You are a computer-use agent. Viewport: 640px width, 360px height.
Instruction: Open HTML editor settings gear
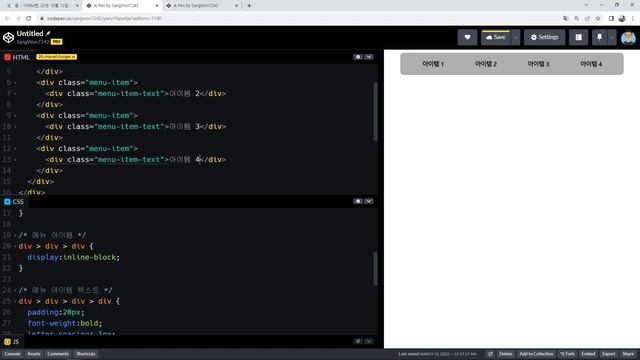[358, 57]
